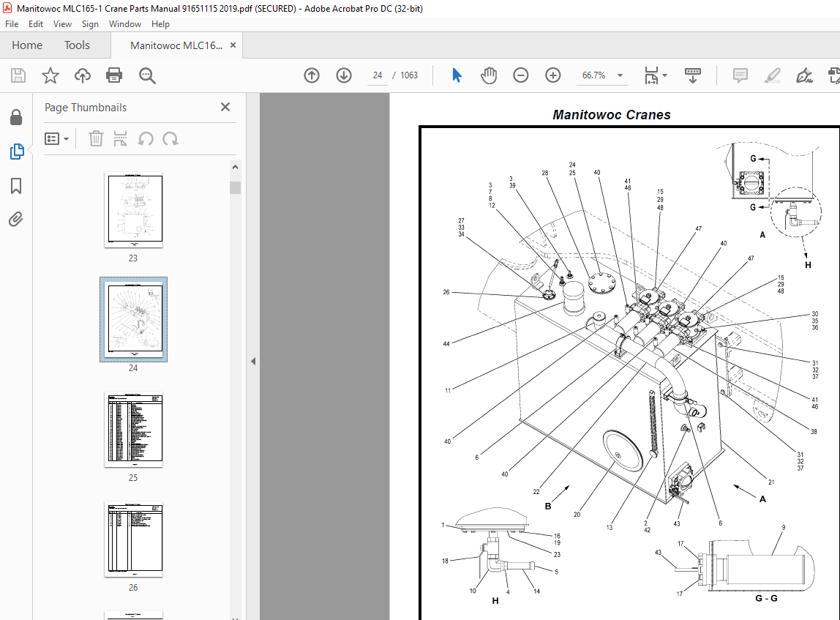Screen dimensions: 840x620
Task: Open thumbnail options dropdown menu
Action: click(57, 139)
